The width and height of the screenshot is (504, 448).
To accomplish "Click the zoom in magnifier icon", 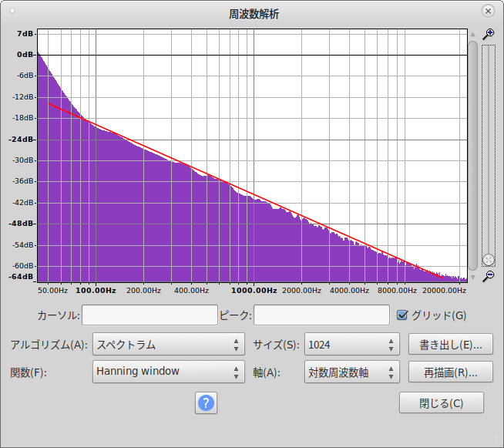I will [x=488, y=34].
